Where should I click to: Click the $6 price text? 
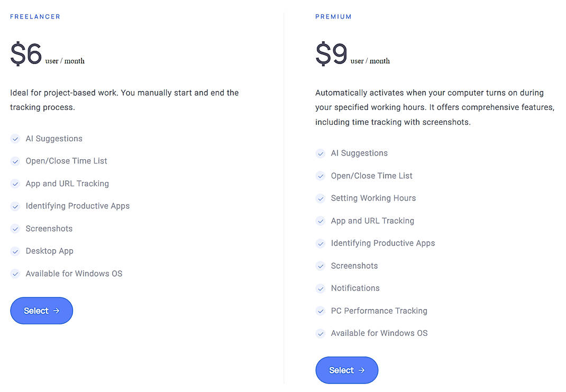pyautogui.click(x=25, y=53)
